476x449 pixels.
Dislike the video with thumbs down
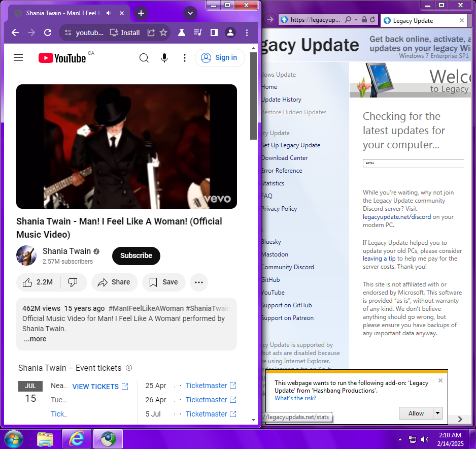tap(73, 282)
